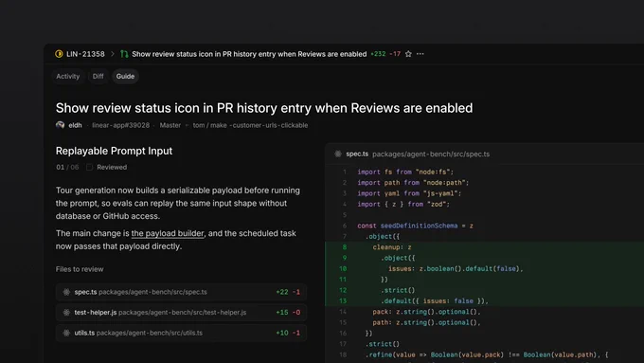
Task: Click the breadcrumb chevron after LIN-21358
Action: tap(112, 54)
